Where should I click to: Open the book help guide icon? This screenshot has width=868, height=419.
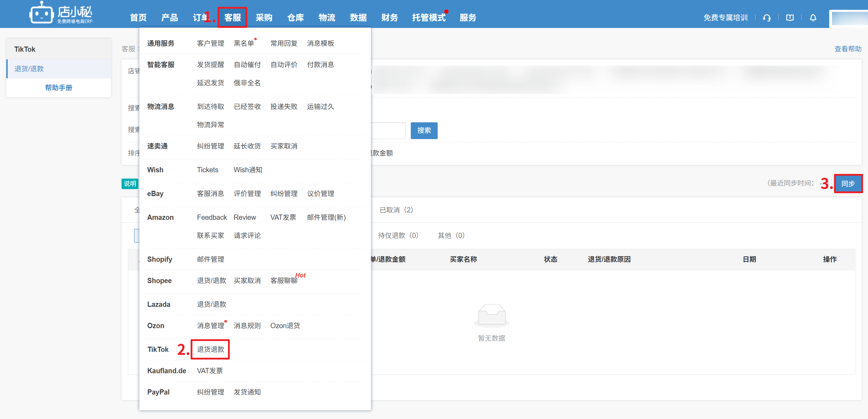790,18
